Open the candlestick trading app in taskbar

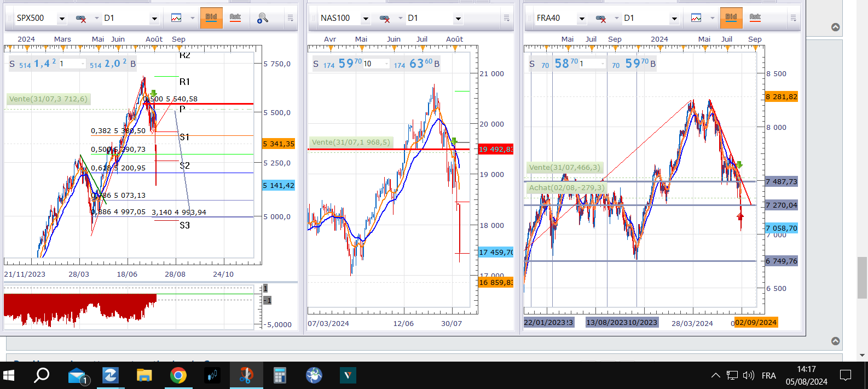(212, 375)
